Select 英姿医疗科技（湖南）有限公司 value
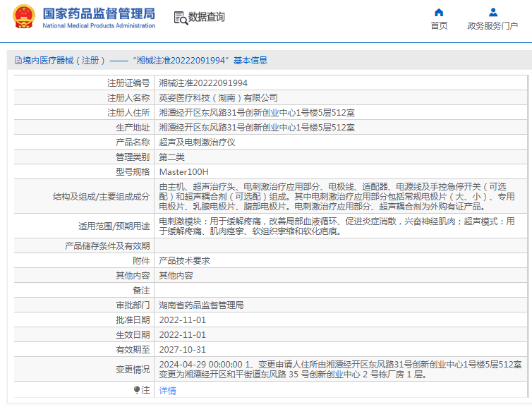Screen dimensions: 532x407 [218, 98]
